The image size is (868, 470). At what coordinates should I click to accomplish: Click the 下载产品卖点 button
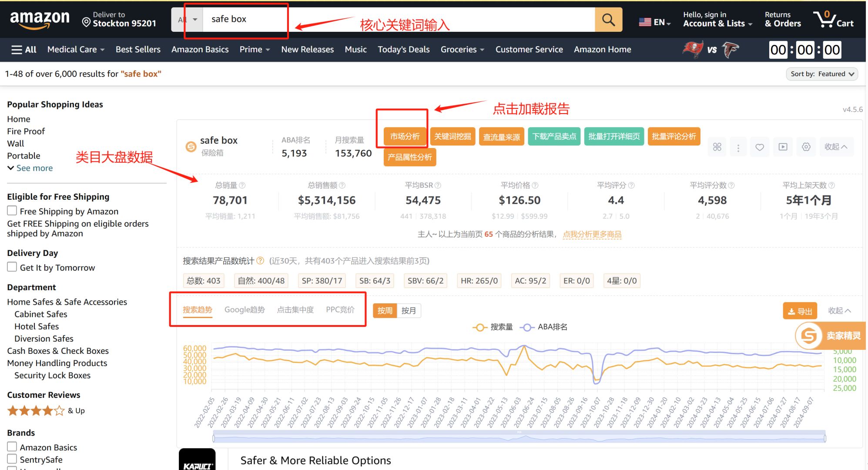[x=554, y=137]
